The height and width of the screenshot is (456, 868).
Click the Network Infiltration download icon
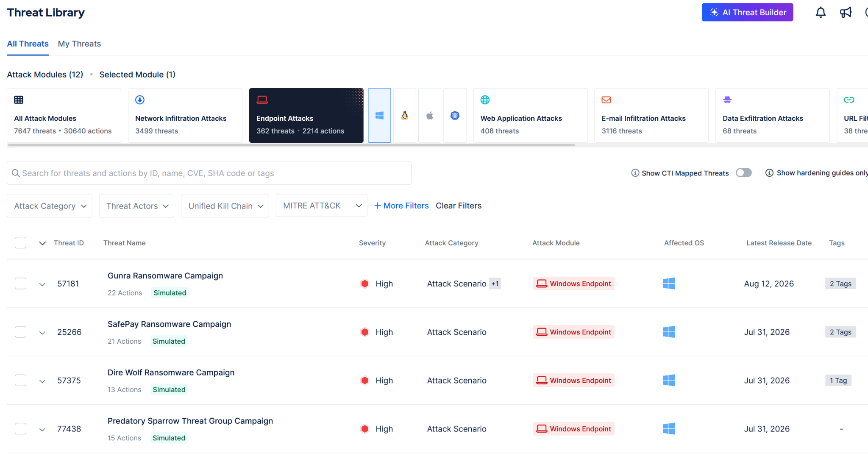pos(140,100)
